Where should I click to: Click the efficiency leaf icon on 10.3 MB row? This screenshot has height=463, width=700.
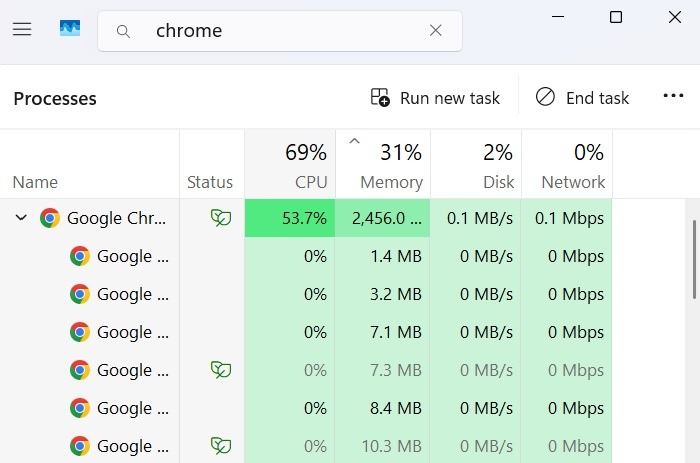pos(221,446)
